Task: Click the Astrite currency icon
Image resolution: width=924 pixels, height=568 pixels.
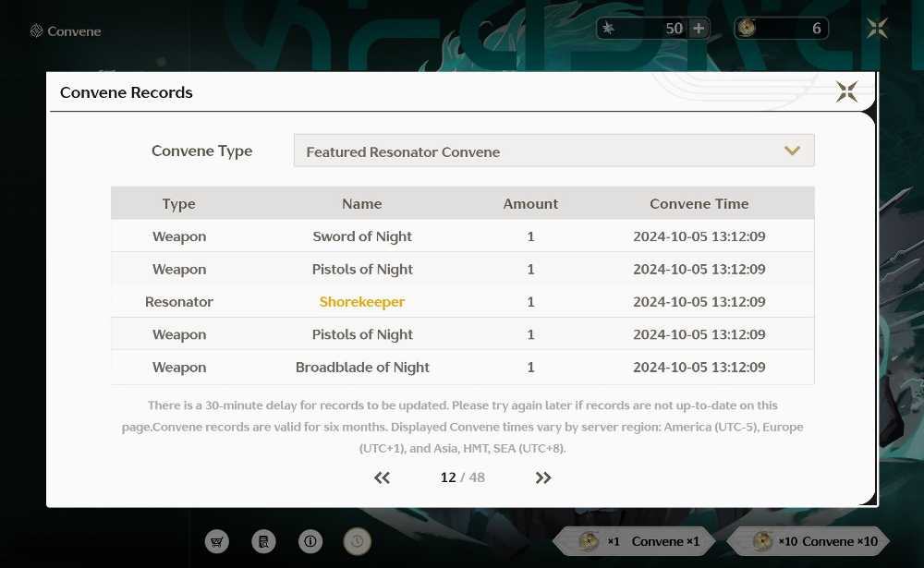Action: 608,29
